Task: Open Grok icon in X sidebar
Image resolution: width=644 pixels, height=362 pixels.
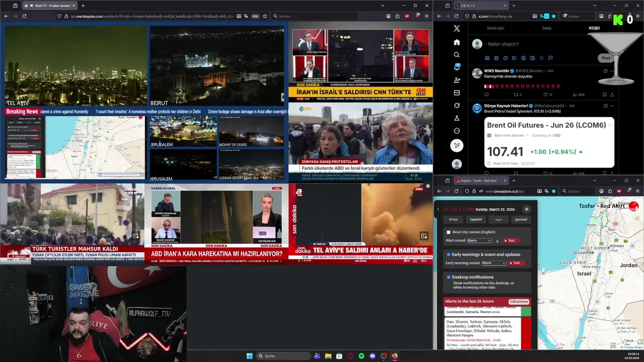Action: 457,106
